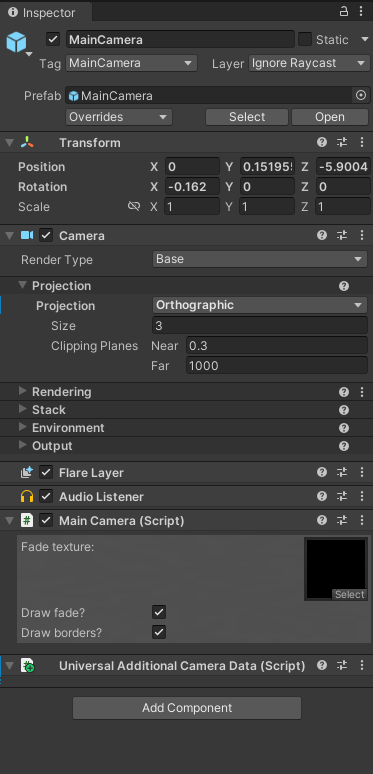Open Output section help icon
The width and height of the screenshot is (373, 774).
(344, 446)
